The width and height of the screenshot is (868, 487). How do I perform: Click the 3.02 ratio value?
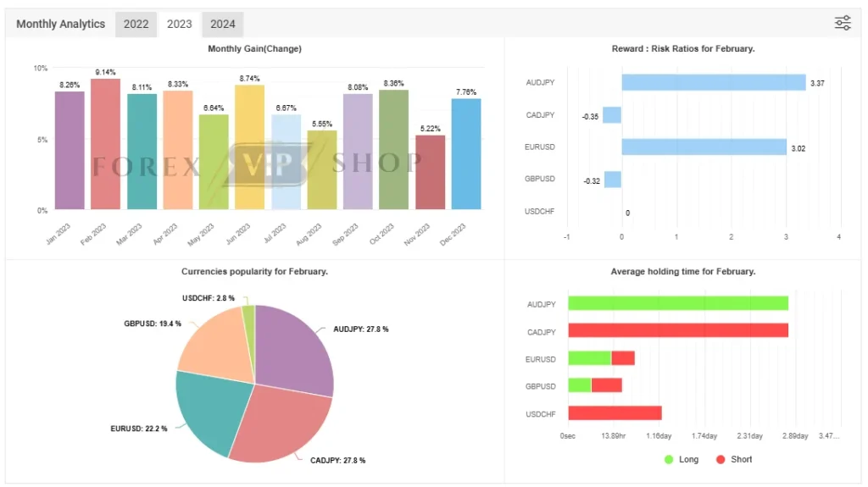(x=798, y=149)
